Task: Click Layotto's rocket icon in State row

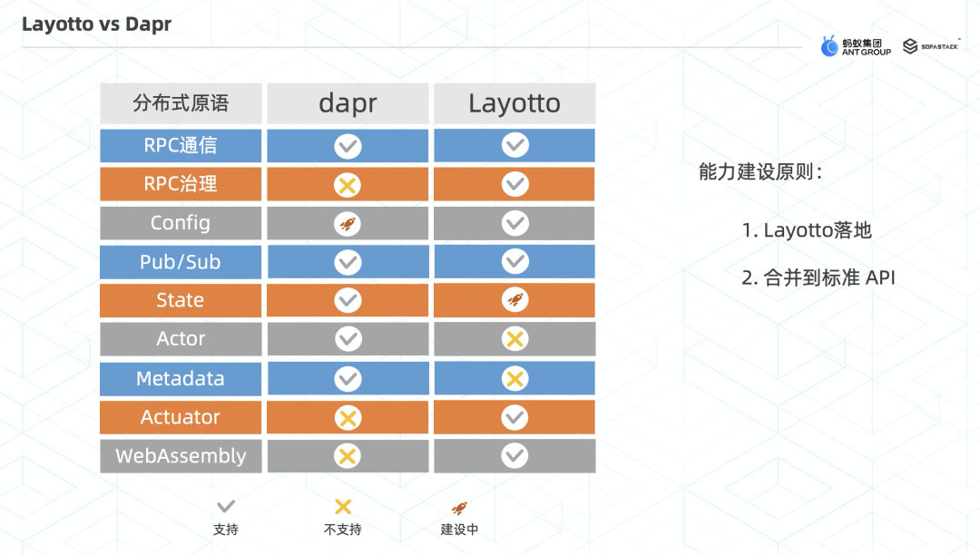Action: [514, 300]
